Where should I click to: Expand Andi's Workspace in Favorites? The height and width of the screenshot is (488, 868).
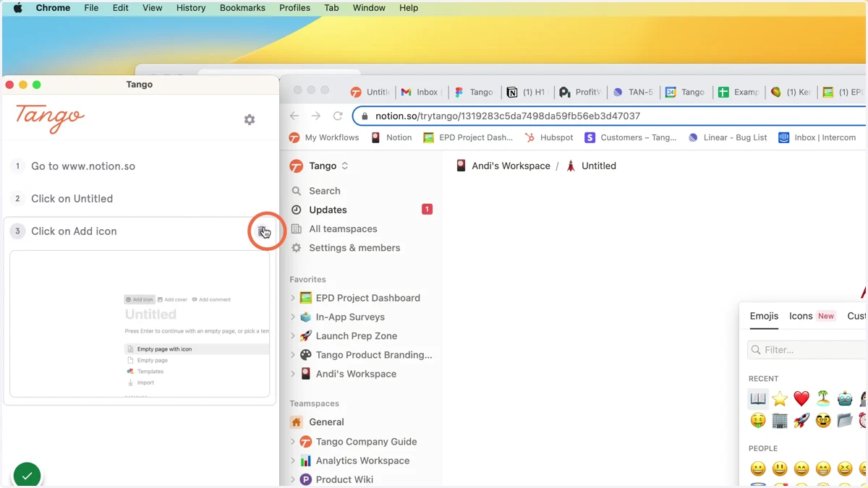[x=293, y=374]
